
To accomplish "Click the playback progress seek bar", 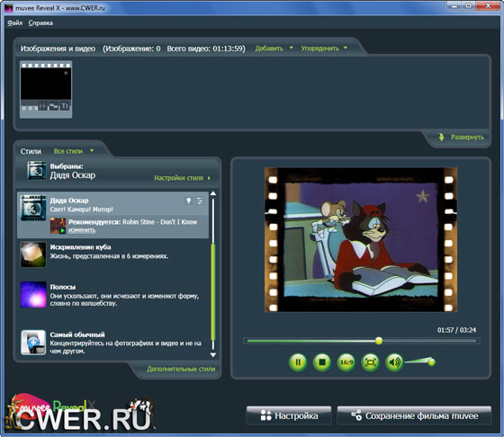I will [x=362, y=341].
